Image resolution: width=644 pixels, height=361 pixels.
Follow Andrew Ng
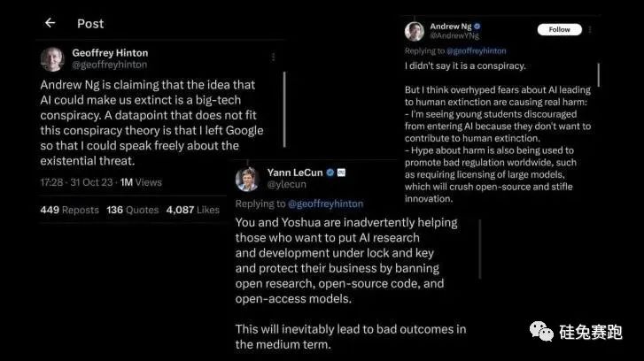[559, 30]
